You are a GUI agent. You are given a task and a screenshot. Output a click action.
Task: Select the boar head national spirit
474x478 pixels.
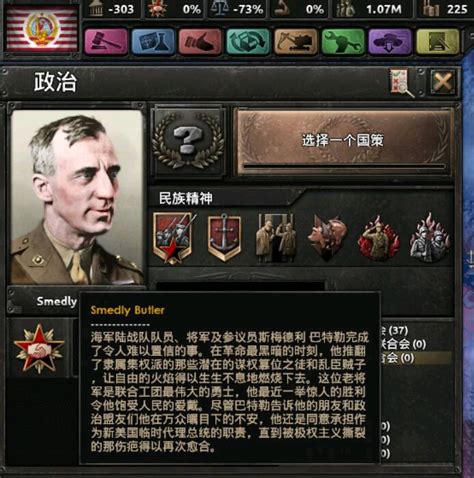point(327,238)
